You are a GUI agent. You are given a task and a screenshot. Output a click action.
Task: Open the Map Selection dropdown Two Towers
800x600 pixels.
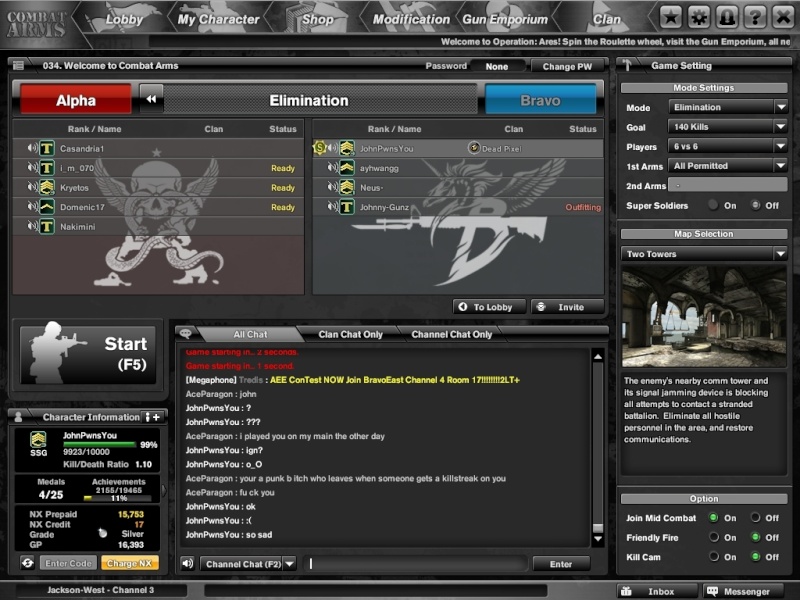point(704,254)
